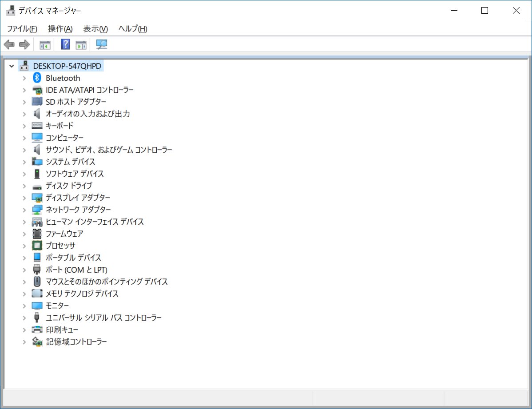The image size is (532, 409).
Task: Maximize the デバイス マネージャー window
Action: [x=485, y=11]
